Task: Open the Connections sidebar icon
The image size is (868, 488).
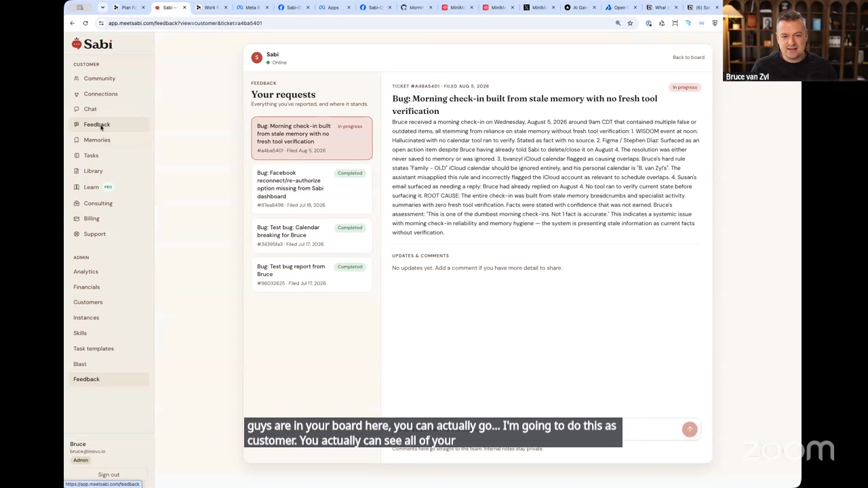Action: pyautogui.click(x=77, y=94)
